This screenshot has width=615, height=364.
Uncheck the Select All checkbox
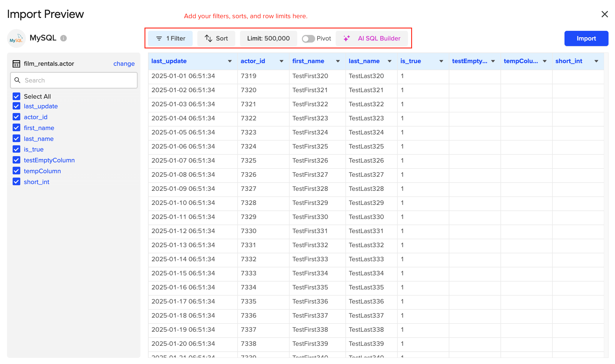[x=16, y=96]
